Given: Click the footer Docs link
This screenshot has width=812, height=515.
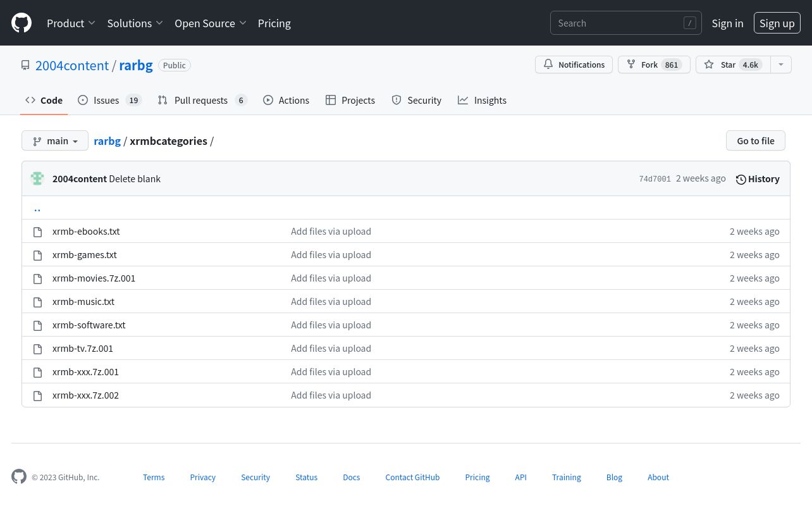Looking at the screenshot, I should point(352,477).
